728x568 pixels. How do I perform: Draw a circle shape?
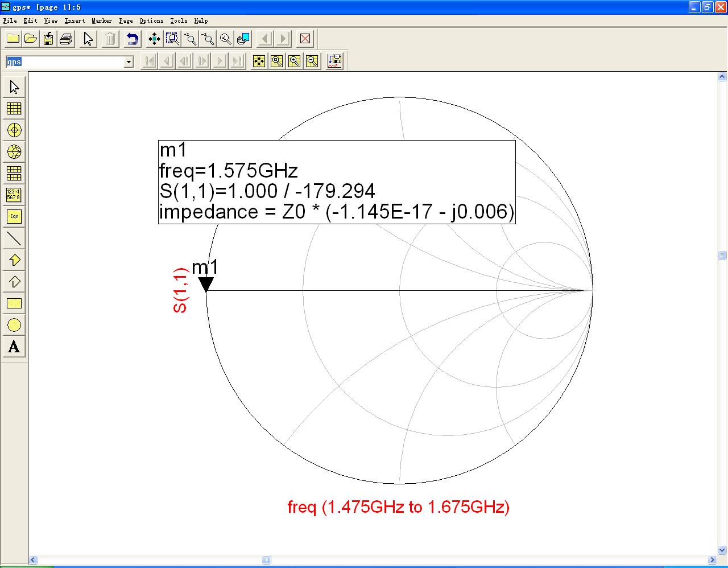point(14,325)
